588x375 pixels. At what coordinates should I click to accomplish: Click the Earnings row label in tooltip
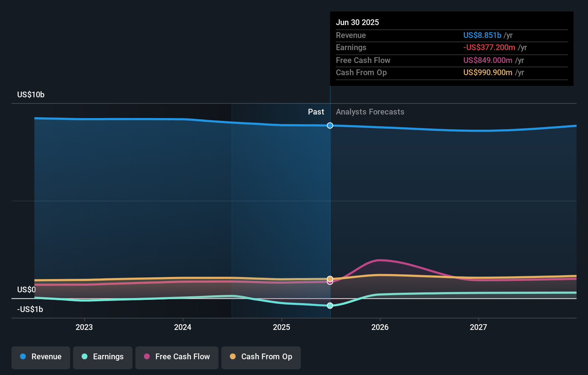[351, 48]
